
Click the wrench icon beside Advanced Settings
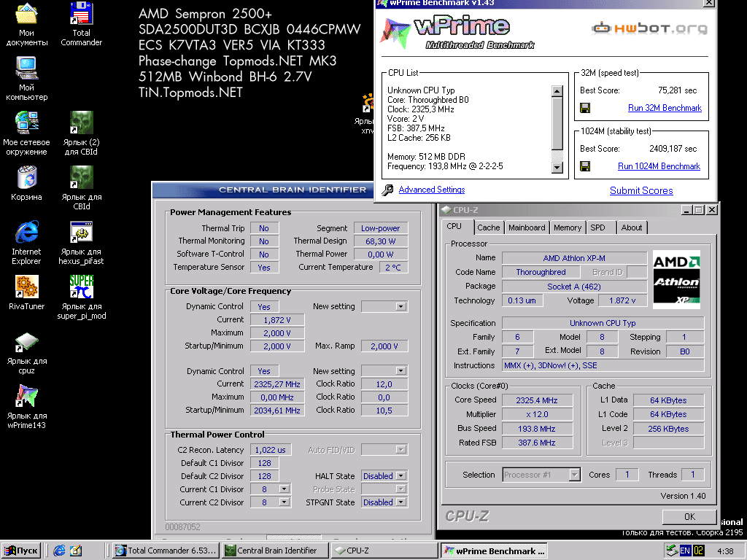387,190
